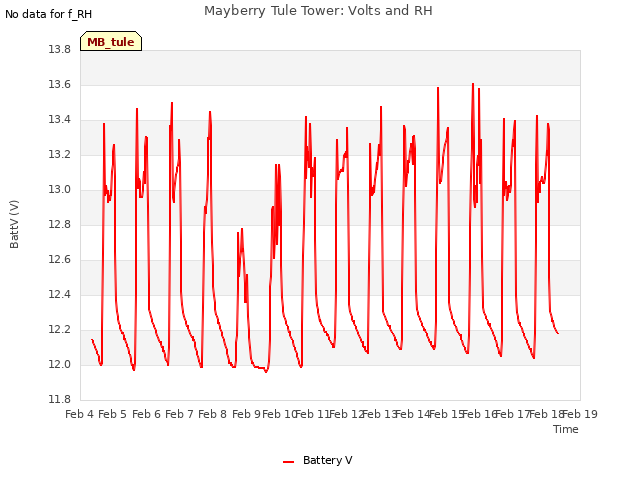Click the No data for f_RH message

coord(48,14)
